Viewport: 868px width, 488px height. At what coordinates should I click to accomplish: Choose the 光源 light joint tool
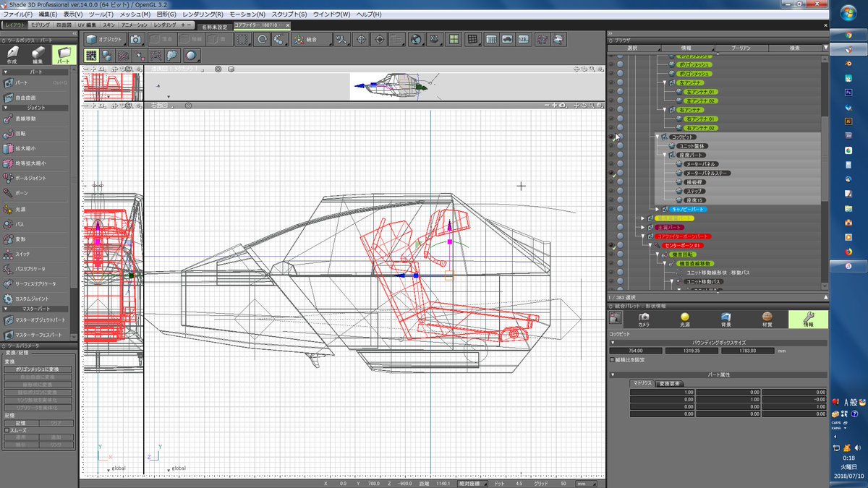35,209
